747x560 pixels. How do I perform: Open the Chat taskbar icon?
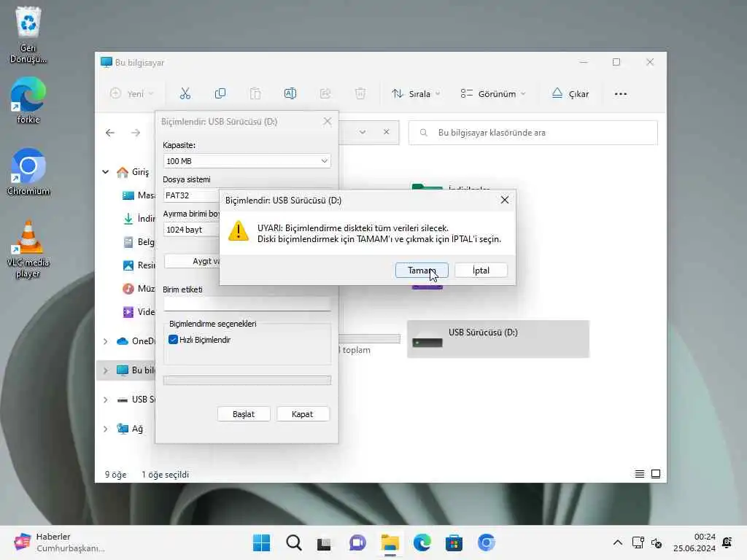(357, 542)
